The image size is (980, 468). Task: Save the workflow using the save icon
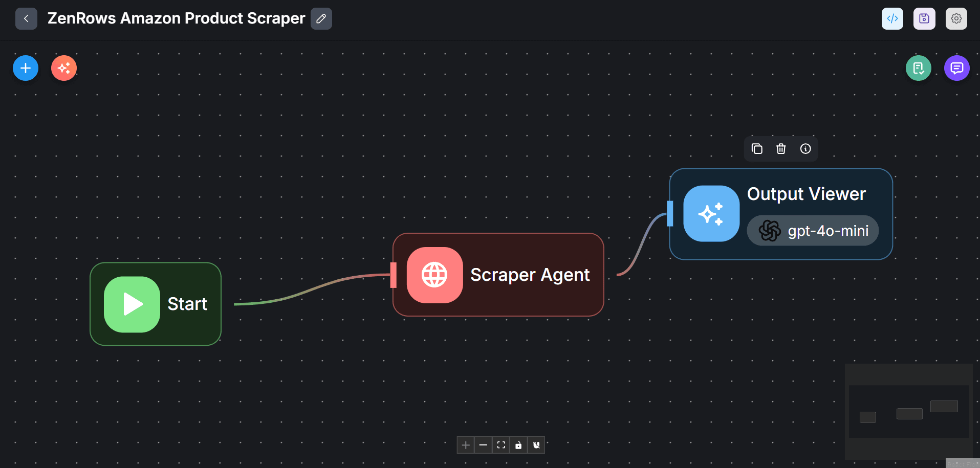click(x=924, y=19)
